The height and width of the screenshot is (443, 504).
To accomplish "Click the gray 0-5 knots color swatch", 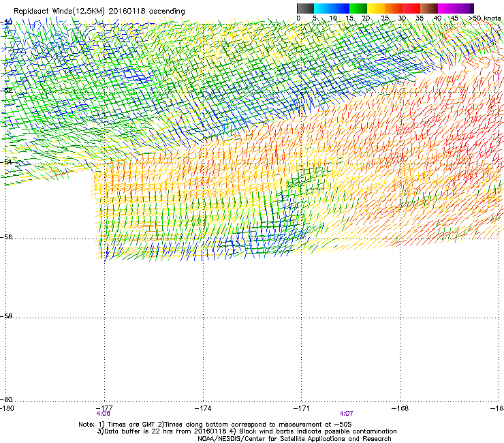I will [305, 8].
